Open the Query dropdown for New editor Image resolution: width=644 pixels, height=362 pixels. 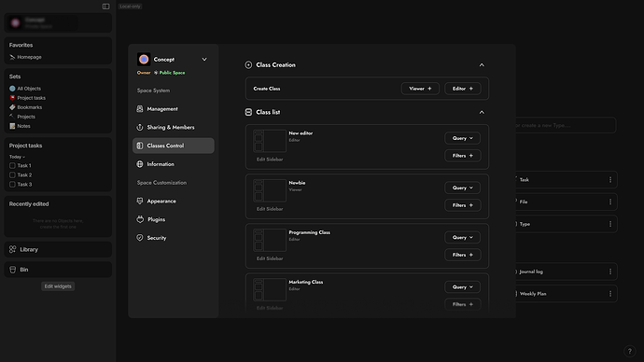(x=462, y=138)
